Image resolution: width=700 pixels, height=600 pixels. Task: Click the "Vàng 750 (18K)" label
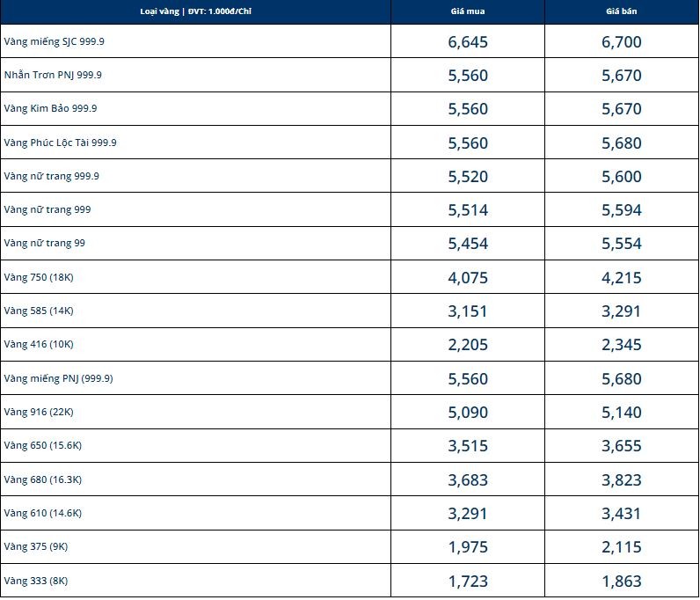[x=39, y=277]
